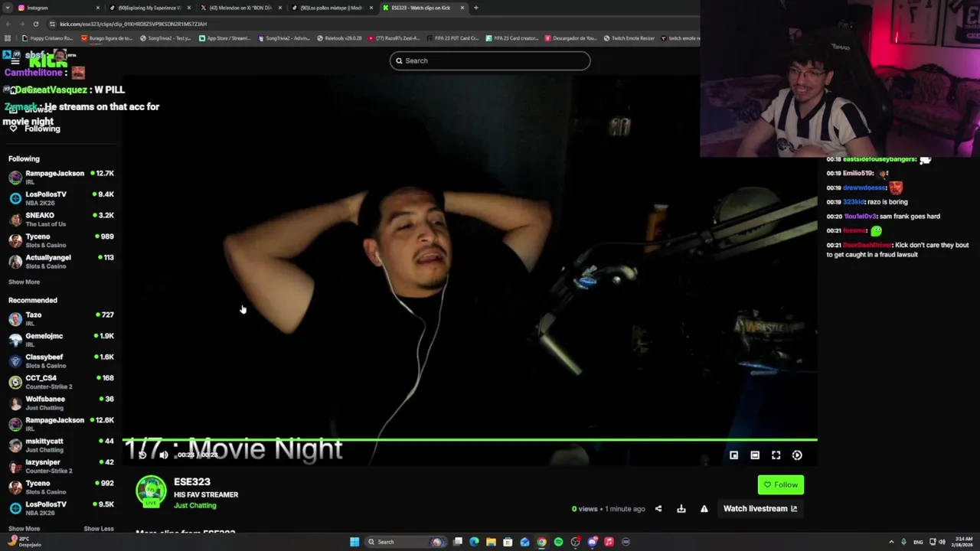The height and width of the screenshot is (551, 980).
Task: Open Descargador de You... bookmark
Action: (570, 38)
